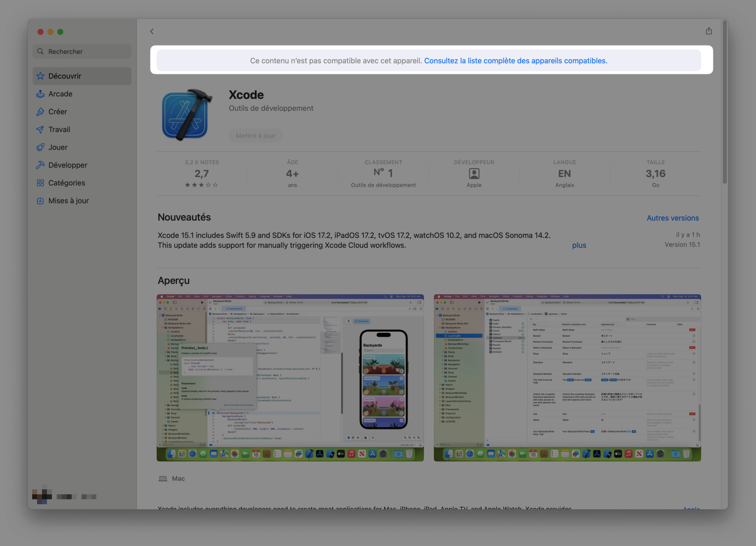
Task: Expand release notes with plus
Action: 579,245
